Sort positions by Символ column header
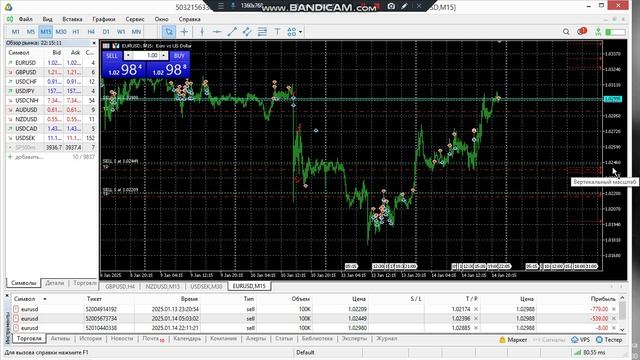Screen dimensions: 640x360 (x=25, y=299)
